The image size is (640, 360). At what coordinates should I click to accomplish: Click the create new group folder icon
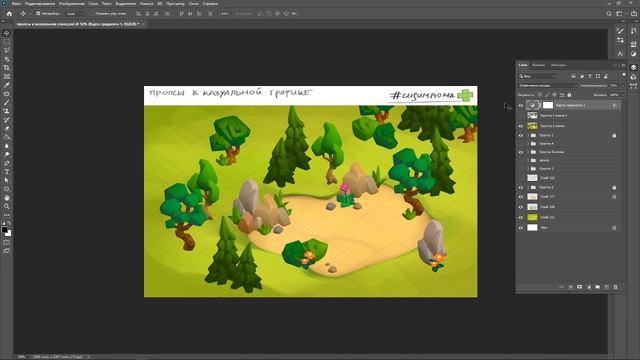pyautogui.click(x=598, y=287)
